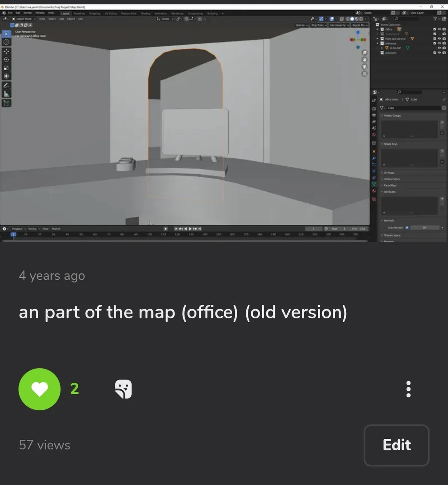Open the Object orange square properties tab

374,151
